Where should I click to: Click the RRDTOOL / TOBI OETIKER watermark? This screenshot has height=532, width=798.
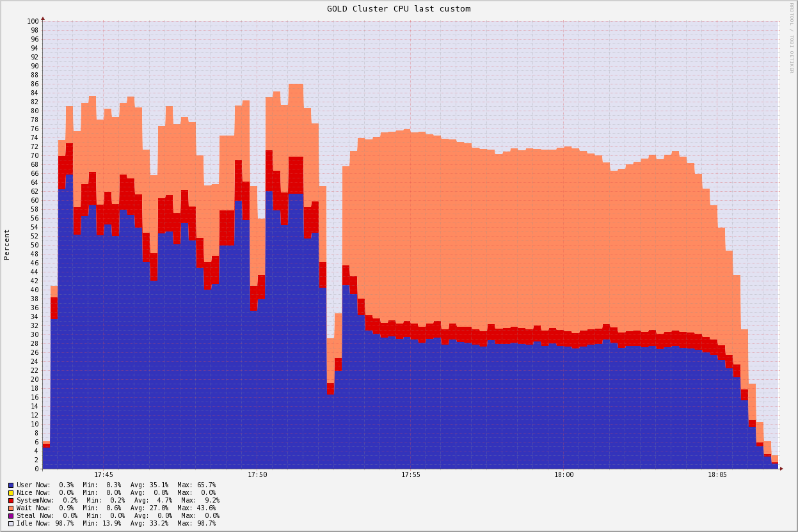click(x=791, y=38)
